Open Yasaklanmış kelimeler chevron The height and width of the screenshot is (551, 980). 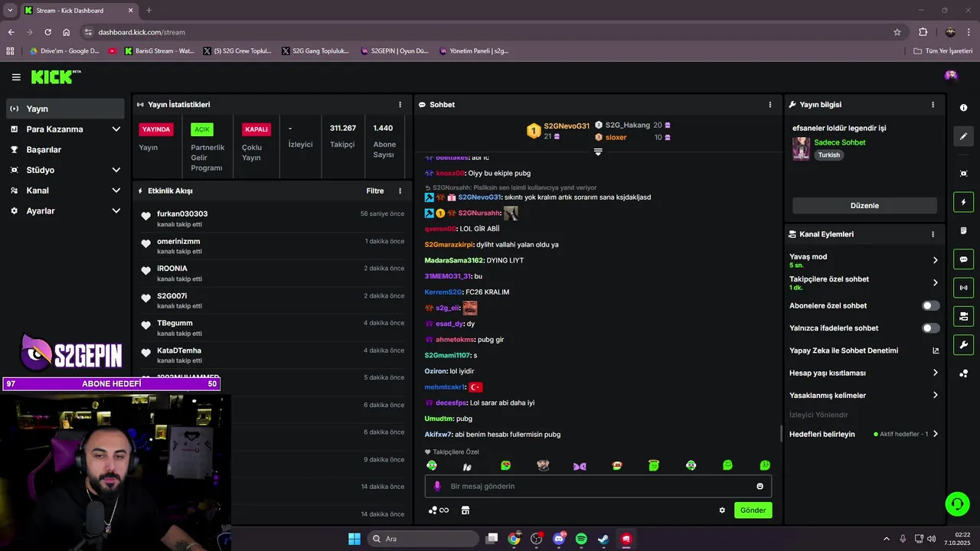pyautogui.click(x=935, y=396)
